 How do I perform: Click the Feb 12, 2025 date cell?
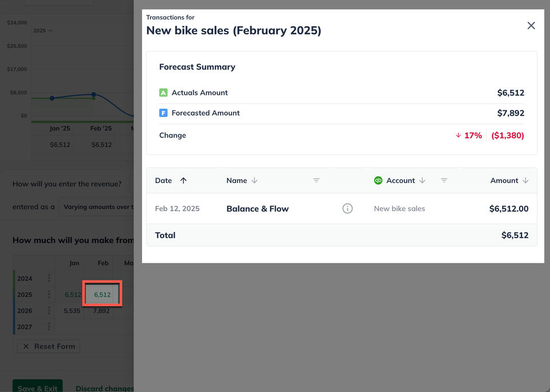pos(177,209)
